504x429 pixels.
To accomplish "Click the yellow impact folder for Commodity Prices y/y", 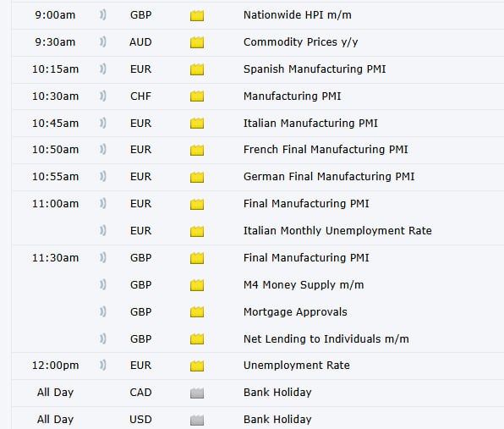I will click(x=197, y=43).
